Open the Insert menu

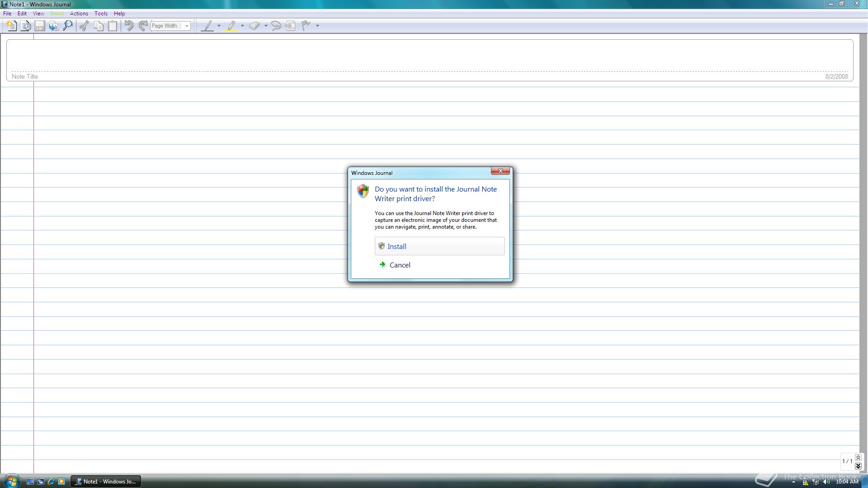coord(57,14)
